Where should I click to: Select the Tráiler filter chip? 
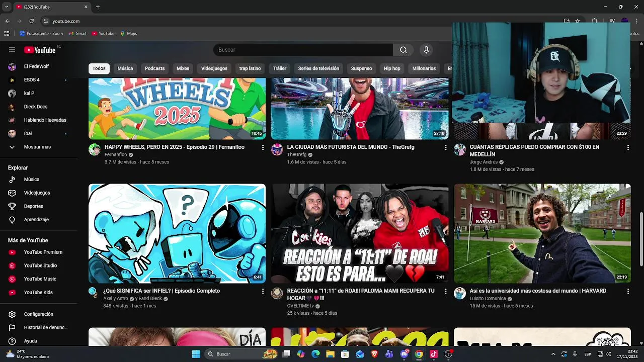pos(279,68)
